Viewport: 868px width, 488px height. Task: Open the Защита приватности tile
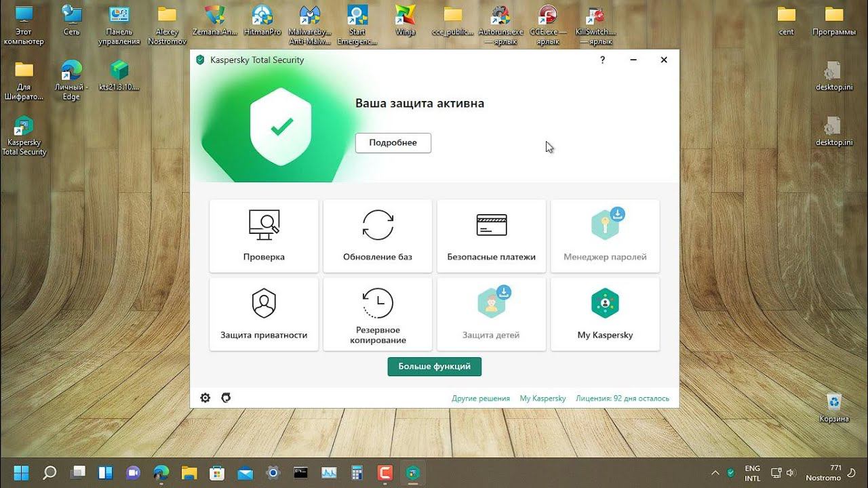click(264, 314)
